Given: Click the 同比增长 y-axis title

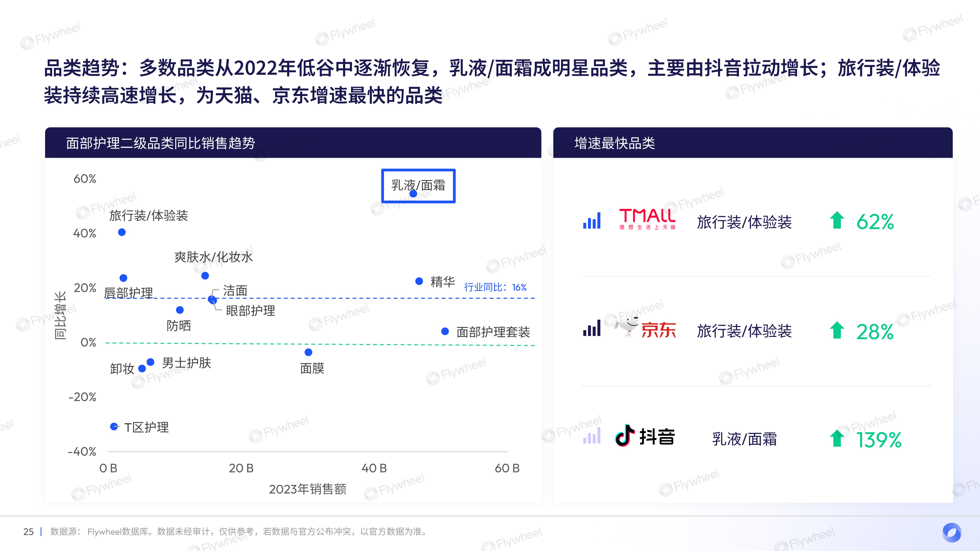Looking at the screenshot, I should click(61, 316).
